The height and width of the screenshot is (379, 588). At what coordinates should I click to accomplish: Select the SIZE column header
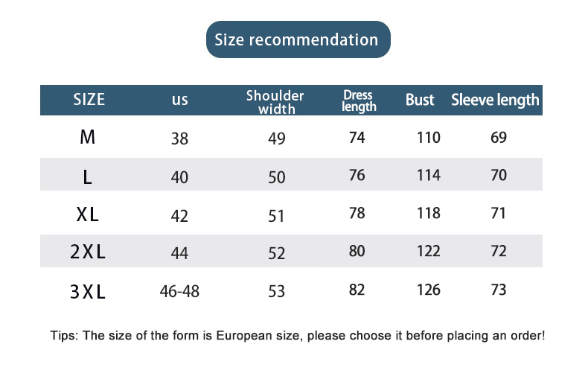pyautogui.click(x=89, y=100)
